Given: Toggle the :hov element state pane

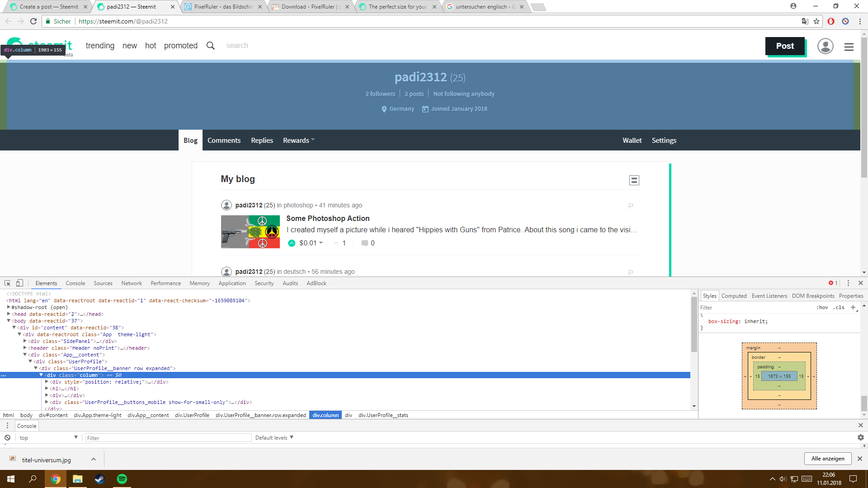Looking at the screenshot, I should tap(822, 307).
